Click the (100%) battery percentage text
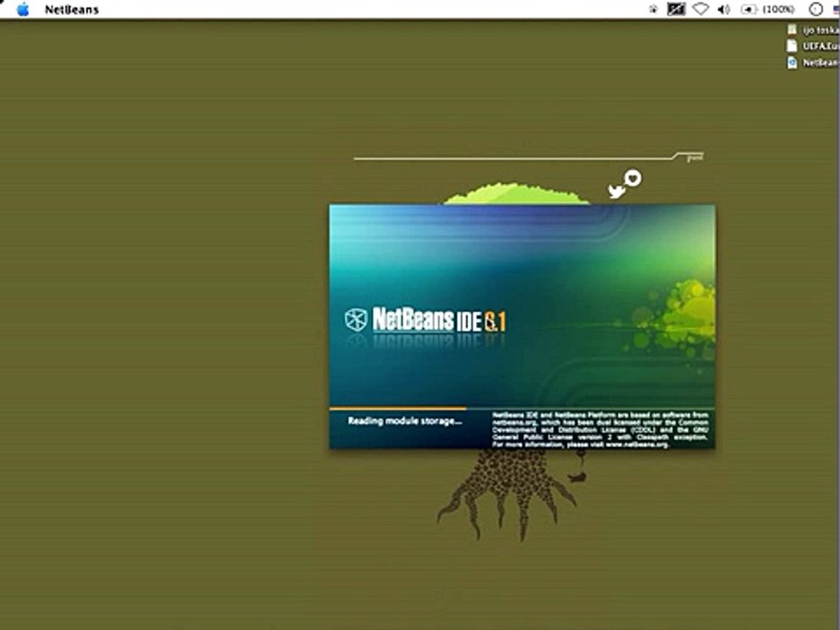Screen dimensions: 840x630 point(779,9)
